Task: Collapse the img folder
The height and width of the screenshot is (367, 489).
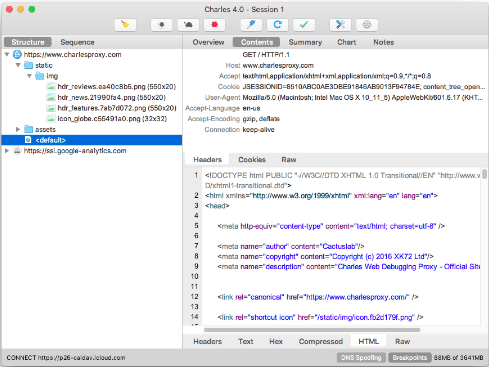Action: [29, 76]
